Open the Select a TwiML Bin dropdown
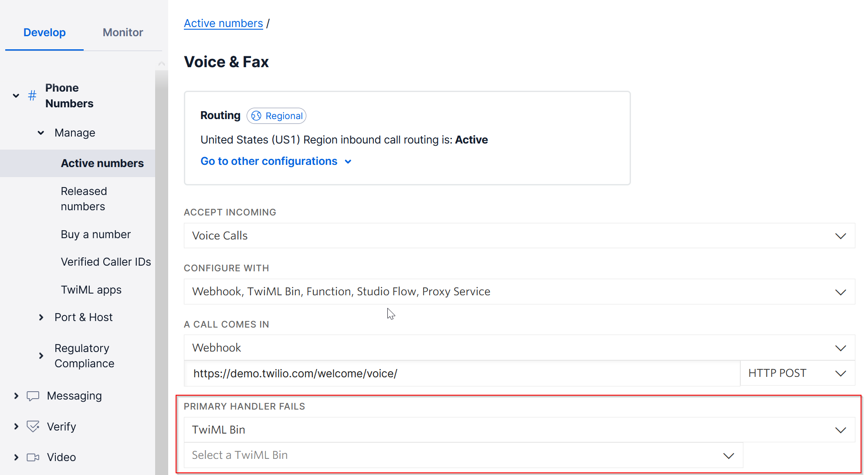The image size is (868, 475). 463,455
